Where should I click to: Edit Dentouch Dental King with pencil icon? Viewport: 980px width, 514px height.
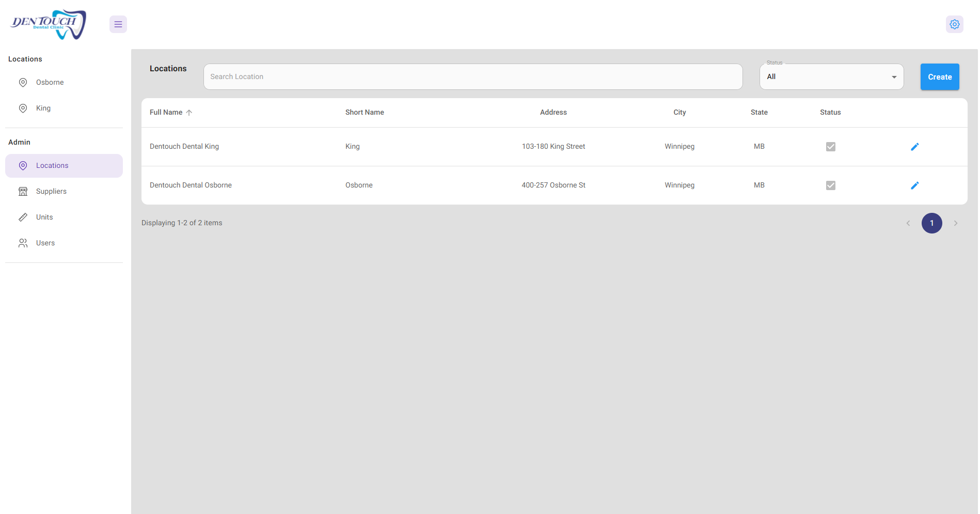(914, 147)
